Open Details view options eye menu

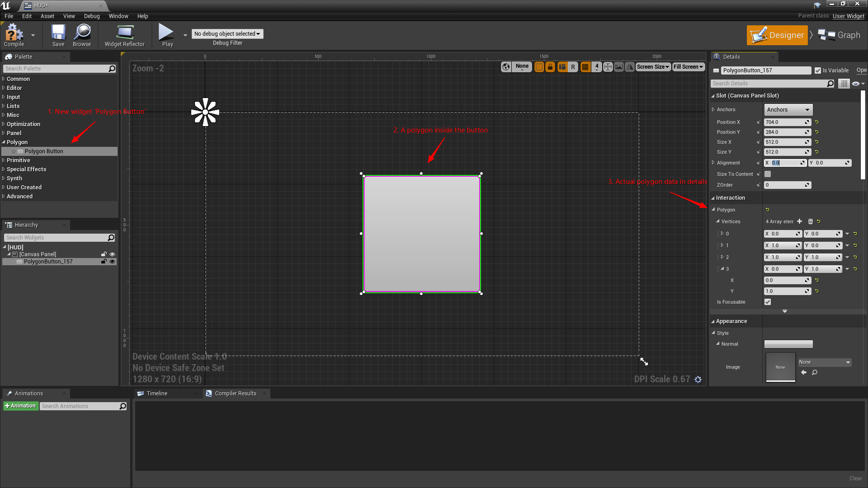858,84
